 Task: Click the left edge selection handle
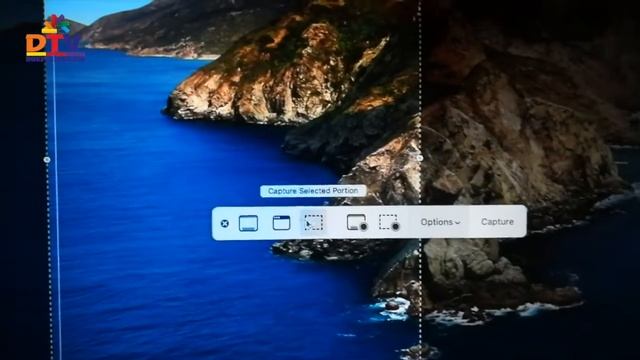tap(47, 160)
